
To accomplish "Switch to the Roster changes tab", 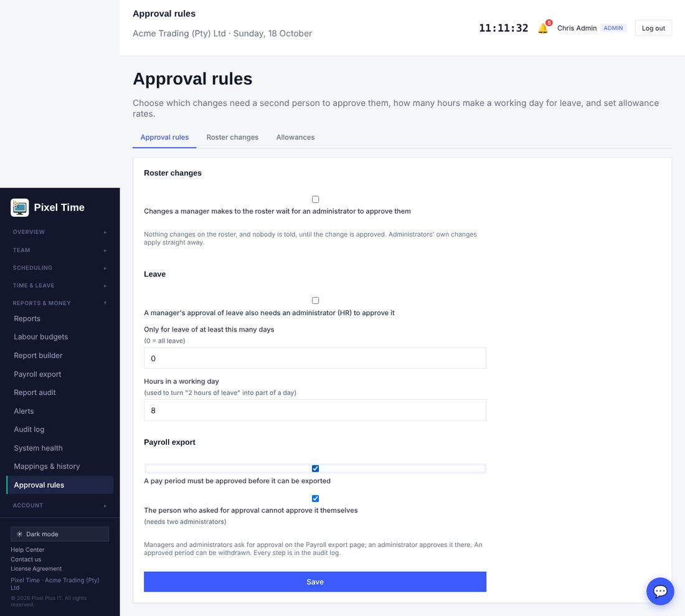I will point(232,137).
